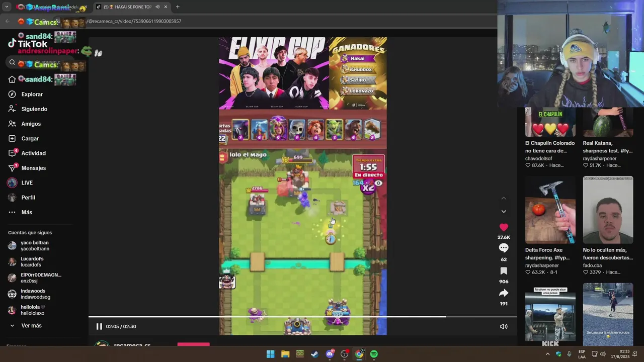Viewport: 644px width, 362px height.
Task: Open ESP LAA language switcher
Action: click(582, 354)
